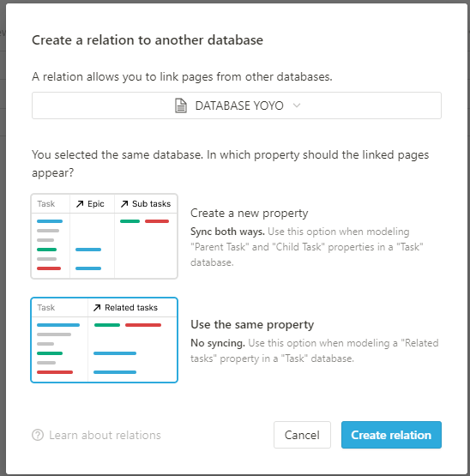Click the Epic column header in preview
470x476 pixels.
pyautogui.click(x=92, y=204)
